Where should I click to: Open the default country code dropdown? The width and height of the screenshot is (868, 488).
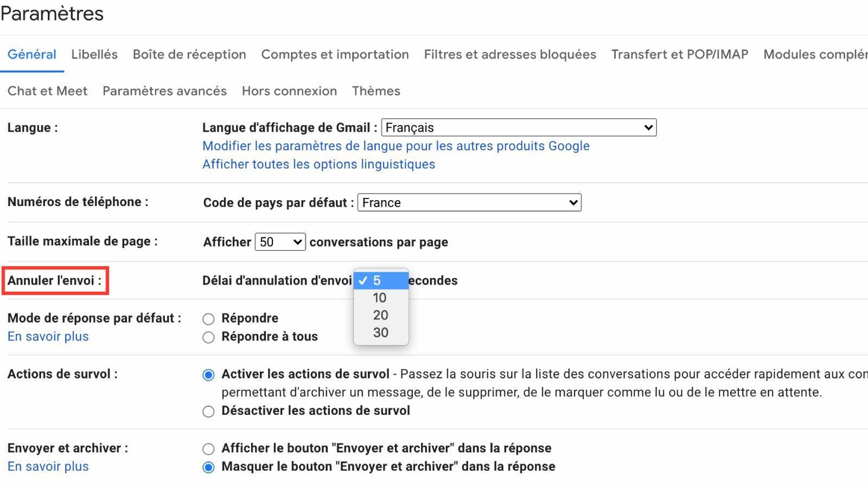tap(469, 202)
